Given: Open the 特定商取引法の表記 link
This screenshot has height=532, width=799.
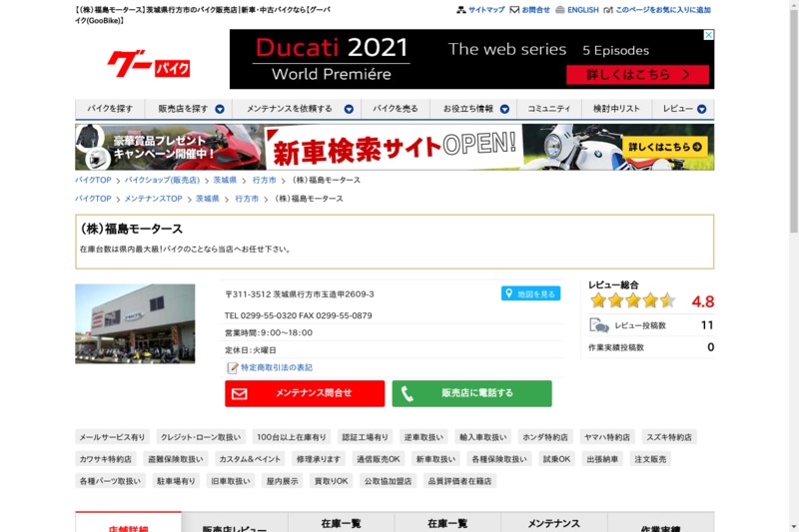Looking at the screenshot, I should (x=277, y=367).
